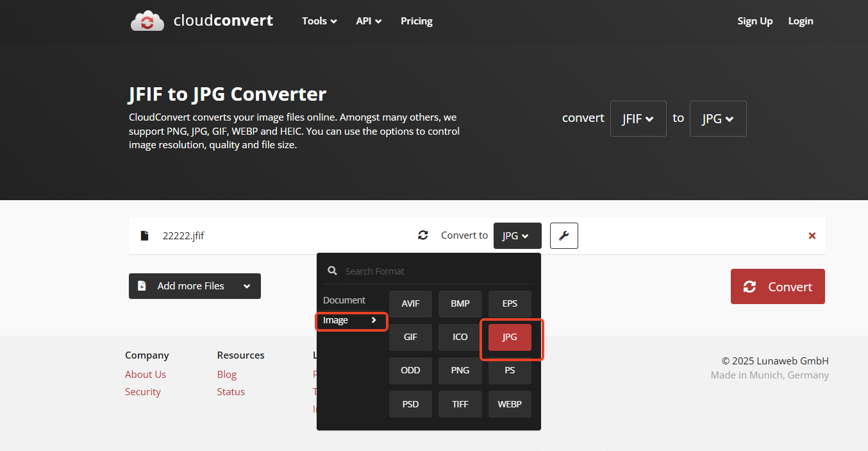
Task: Open the JFIF source format dropdown
Action: pyautogui.click(x=638, y=119)
